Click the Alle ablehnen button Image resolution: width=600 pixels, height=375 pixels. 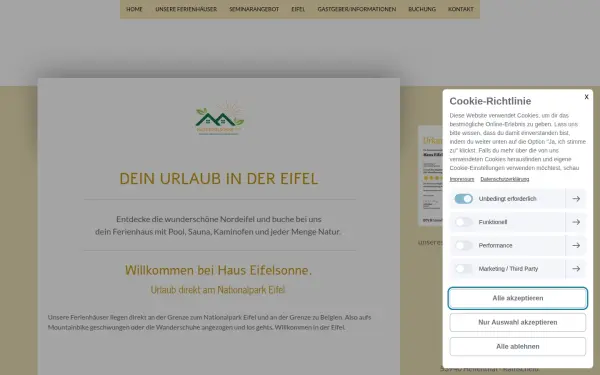(x=518, y=347)
